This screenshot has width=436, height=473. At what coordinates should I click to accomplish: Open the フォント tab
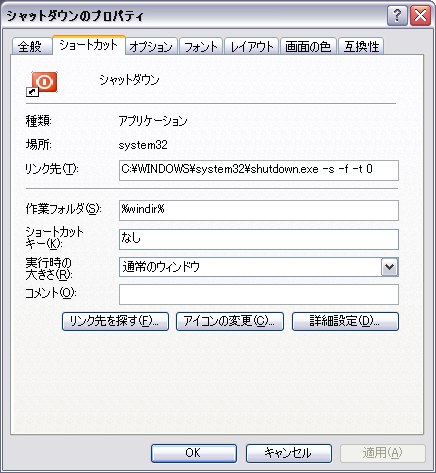201,46
